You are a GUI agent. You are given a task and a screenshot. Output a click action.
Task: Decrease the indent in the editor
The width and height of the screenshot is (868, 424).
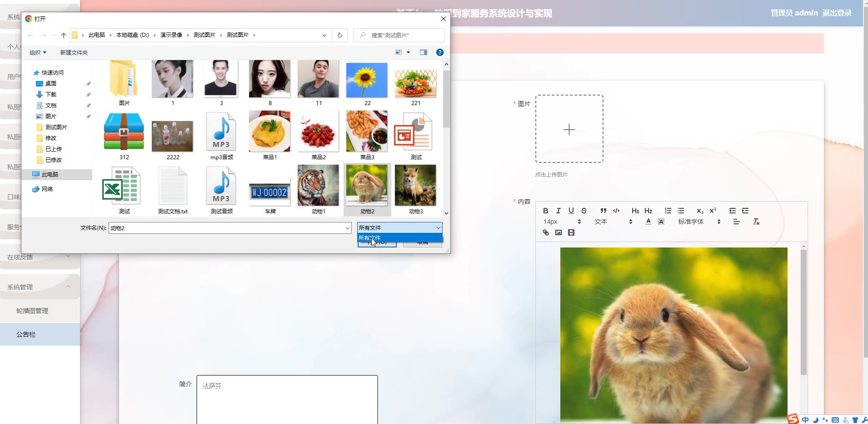[x=732, y=211]
